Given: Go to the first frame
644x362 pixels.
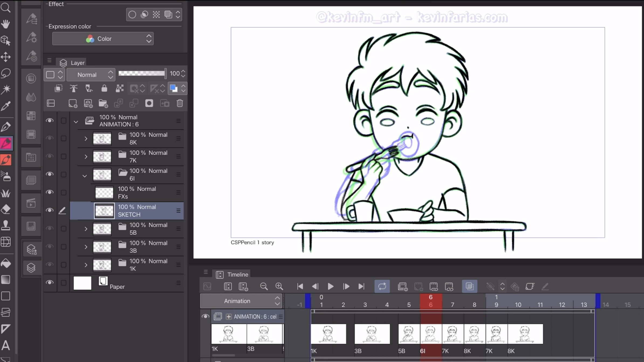Looking at the screenshot, I should coord(300,286).
